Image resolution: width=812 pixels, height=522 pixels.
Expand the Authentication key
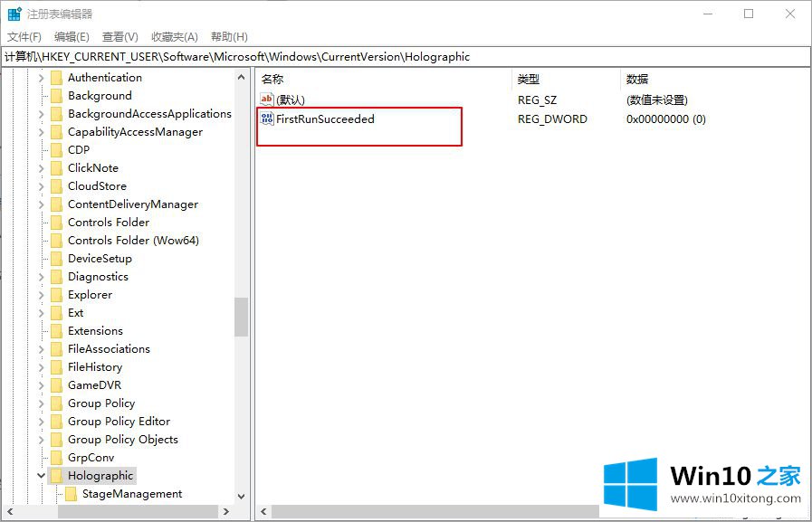pos(41,78)
